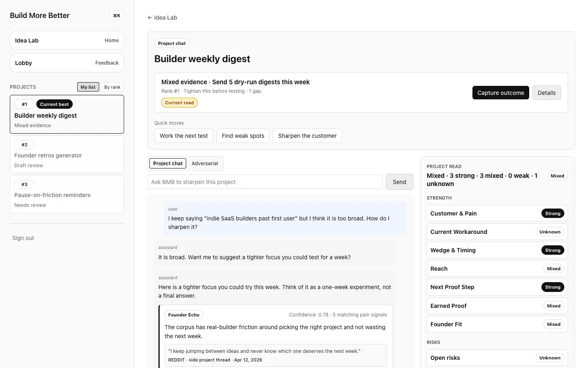Open the Customer & Pain strength row
Screen dimensions: 588x368
pos(497,213)
